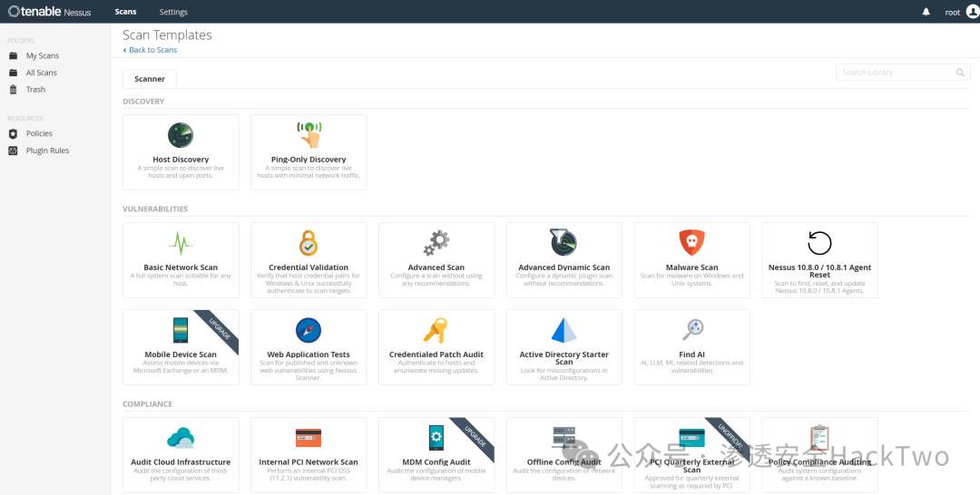This screenshot has width=980, height=495.
Task: Open Plugin Rules resource
Action: (x=47, y=150)
